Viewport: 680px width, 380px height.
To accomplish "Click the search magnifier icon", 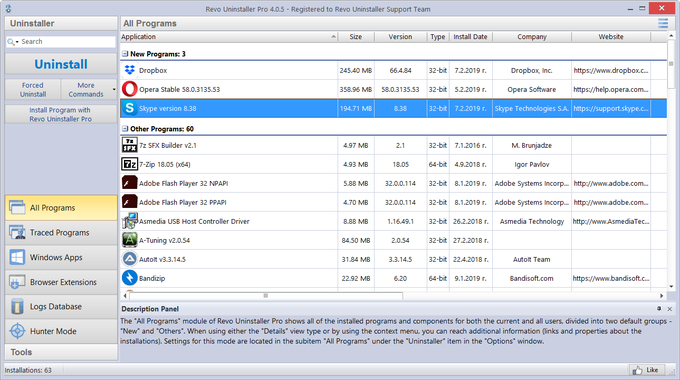I will pos(10,42).
